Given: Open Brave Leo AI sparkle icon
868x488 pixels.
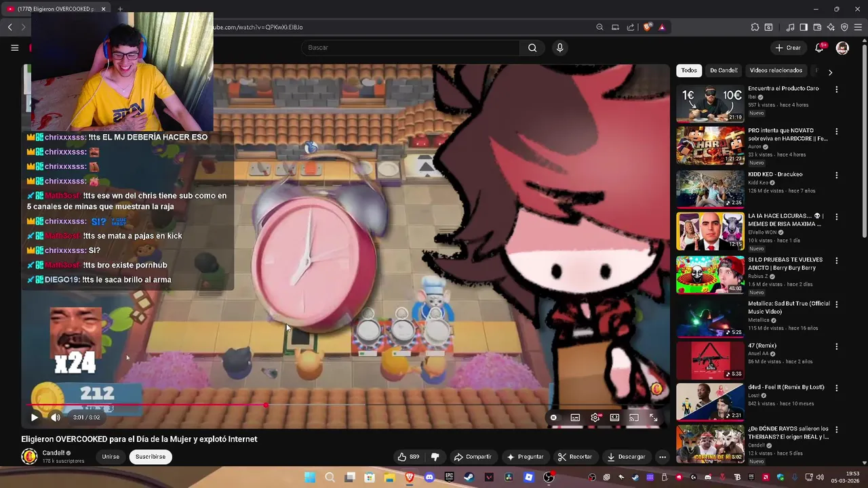Looking at the screenshot, I should pos(831,27).
